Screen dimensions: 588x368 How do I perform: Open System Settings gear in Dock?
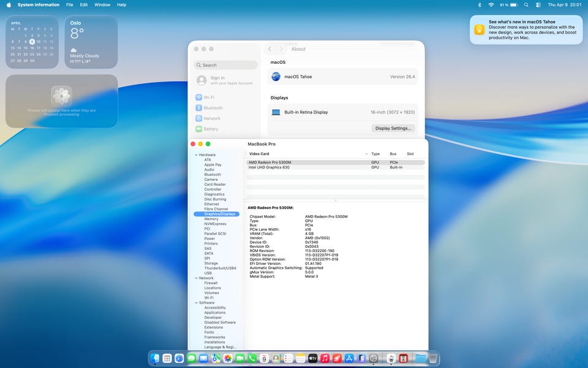tap(373, 358)
